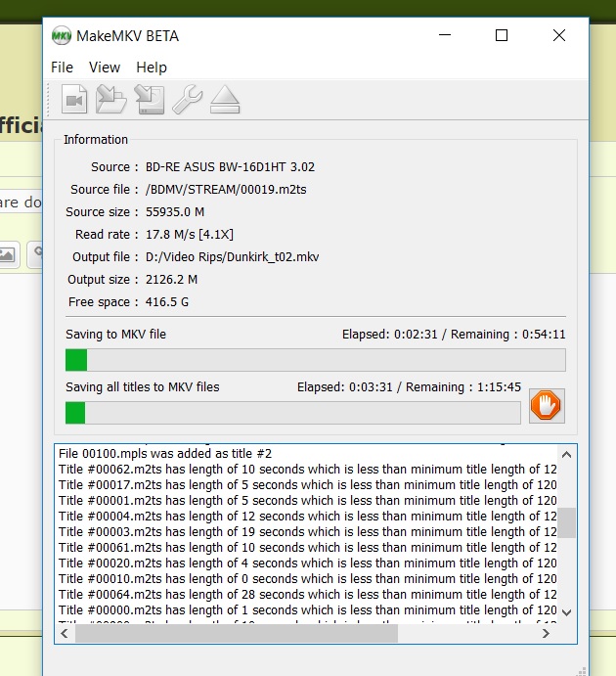
Task: Select the log line for Title #00000.m2ts
Action: (308, 610)
